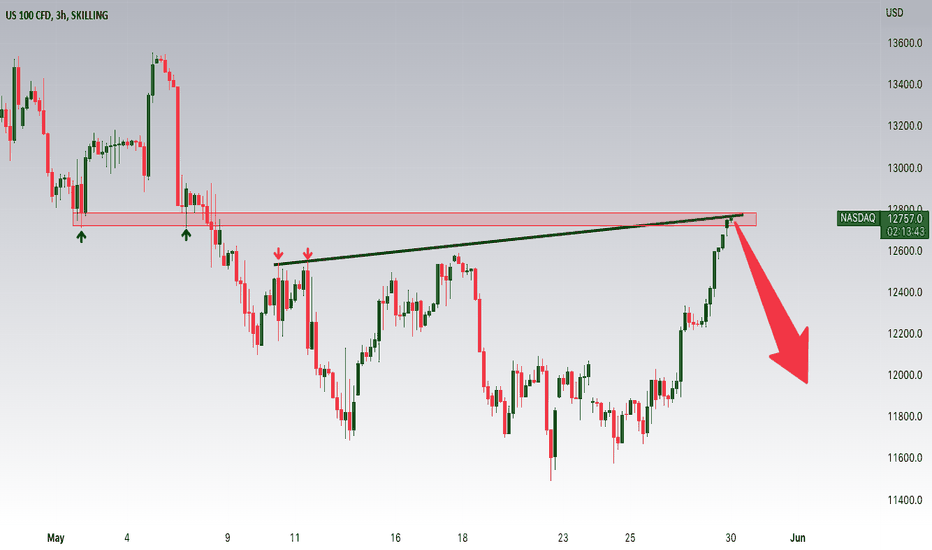
Task: Click the 12000.0 price axis label
Action: click(905, 375)
